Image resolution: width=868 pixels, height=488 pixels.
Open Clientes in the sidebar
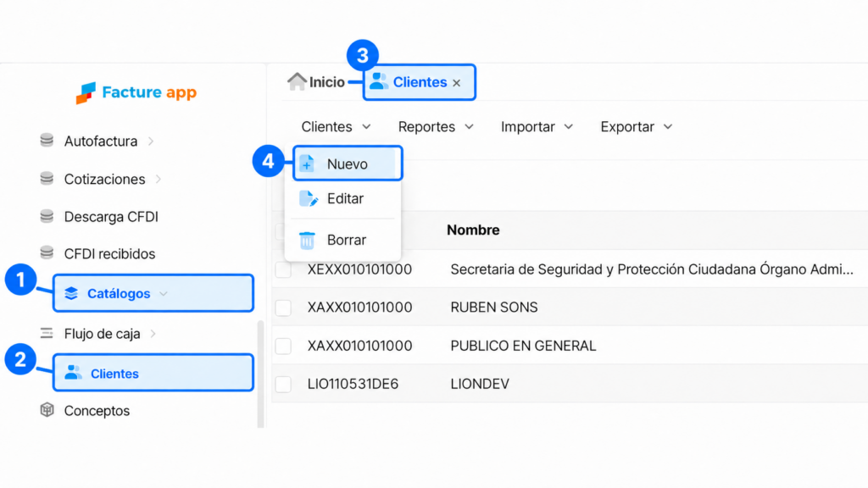(x=153, y=373)
